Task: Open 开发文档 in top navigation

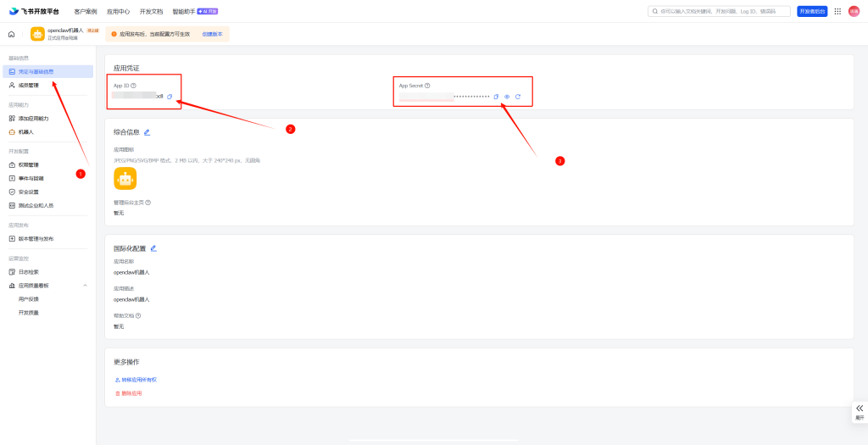Action: pyautogui.click(x=151, y=11)
